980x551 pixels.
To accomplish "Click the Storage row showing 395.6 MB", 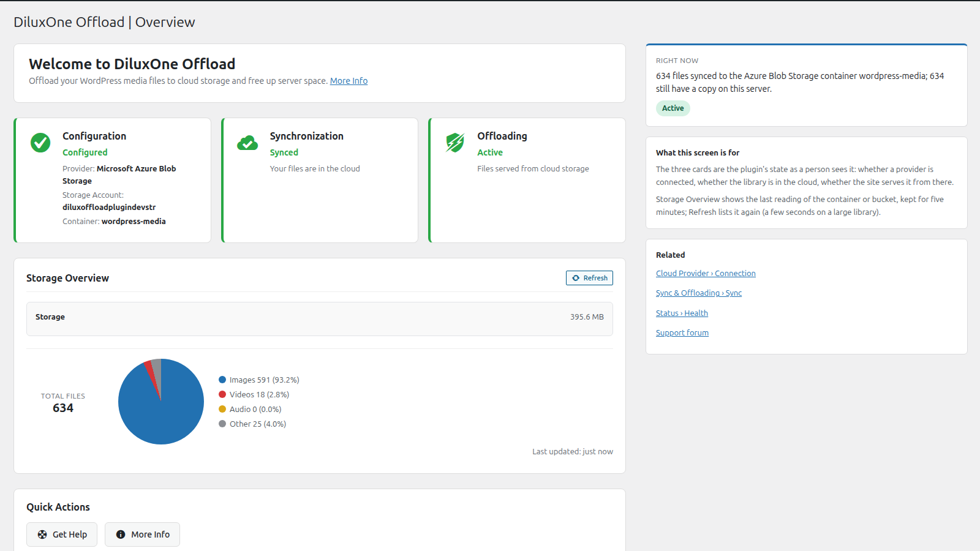I will coord(320,318).
